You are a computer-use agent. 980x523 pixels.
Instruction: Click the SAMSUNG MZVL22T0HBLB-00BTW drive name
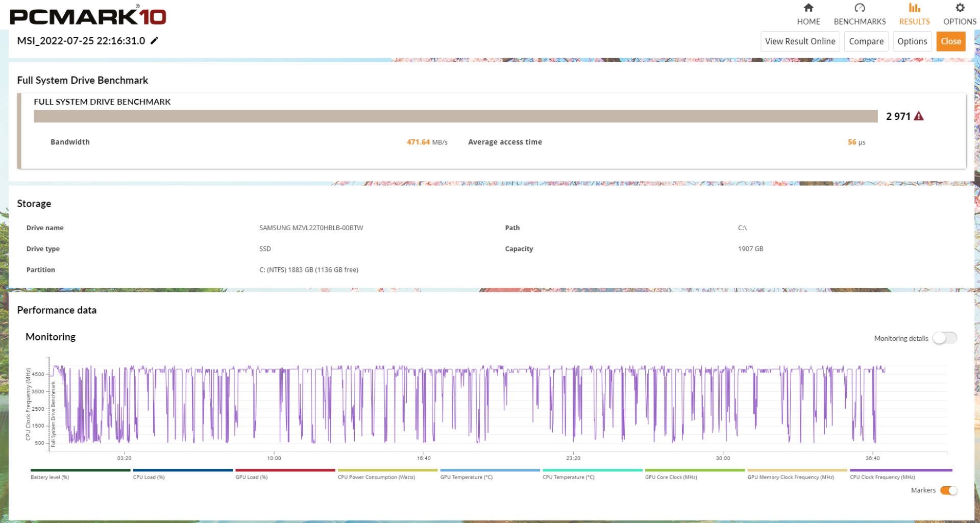[311, 228]
